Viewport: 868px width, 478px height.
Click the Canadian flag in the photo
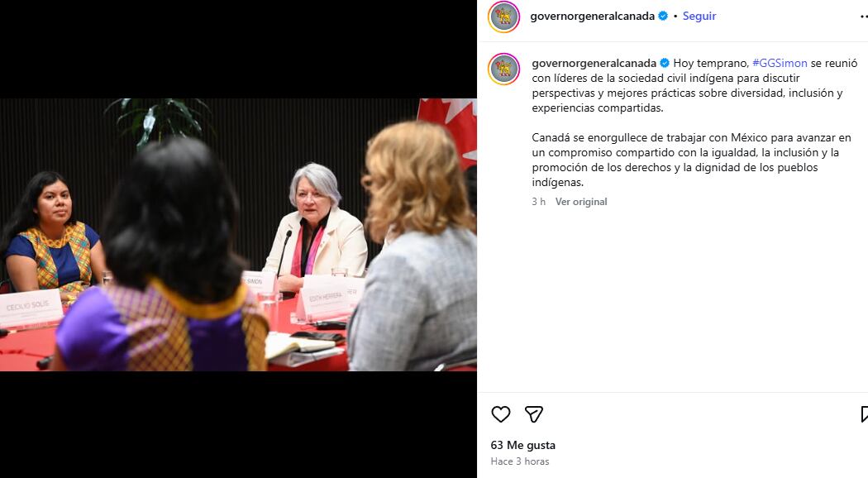point(448,130)
